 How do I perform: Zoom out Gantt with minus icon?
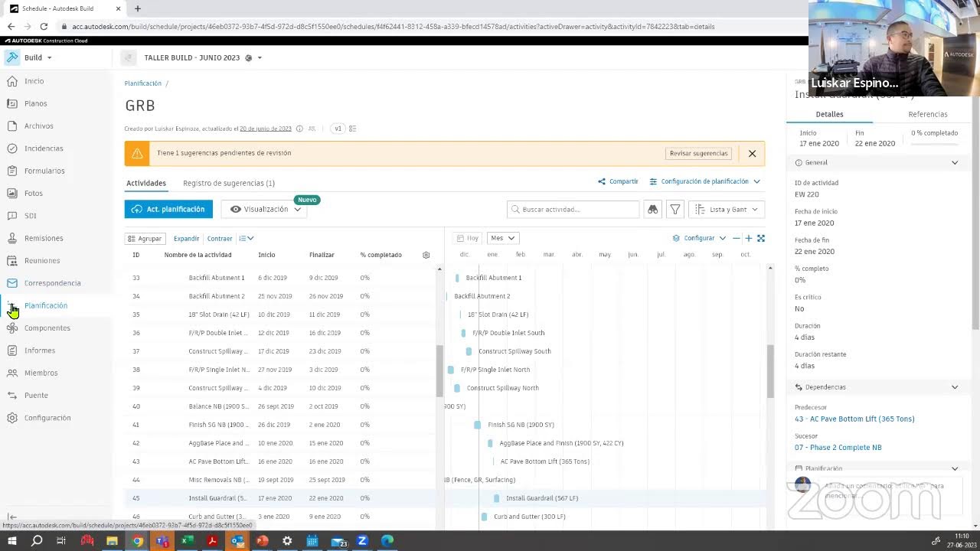point(736,238)
